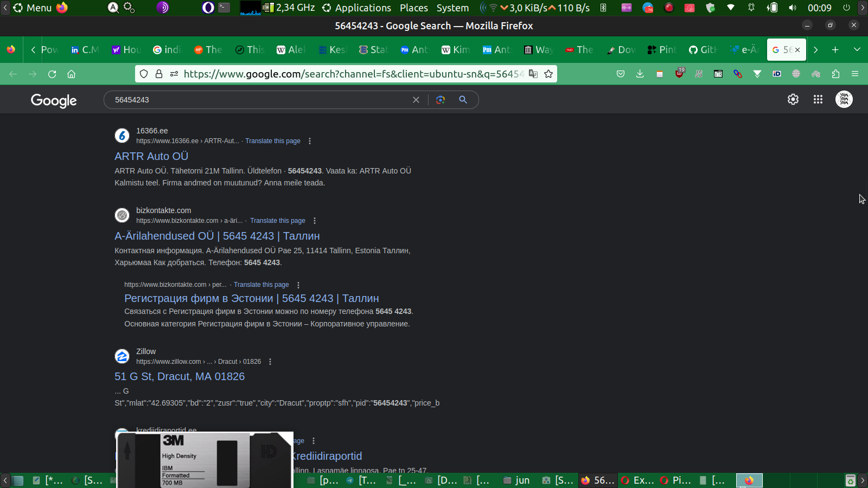The width and height of the screenshot is (868, 488).
Task: Clear the Google search box
Action: [x=416, y=100]
